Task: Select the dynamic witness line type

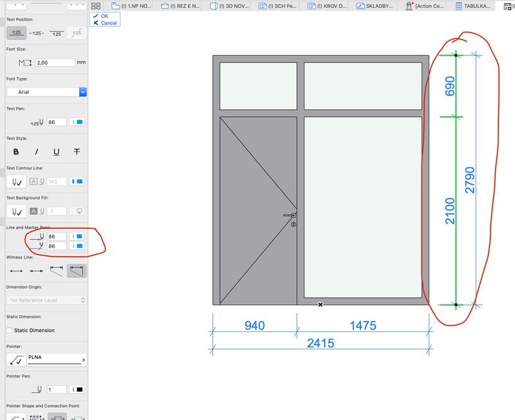Action: tap(77, 271)
